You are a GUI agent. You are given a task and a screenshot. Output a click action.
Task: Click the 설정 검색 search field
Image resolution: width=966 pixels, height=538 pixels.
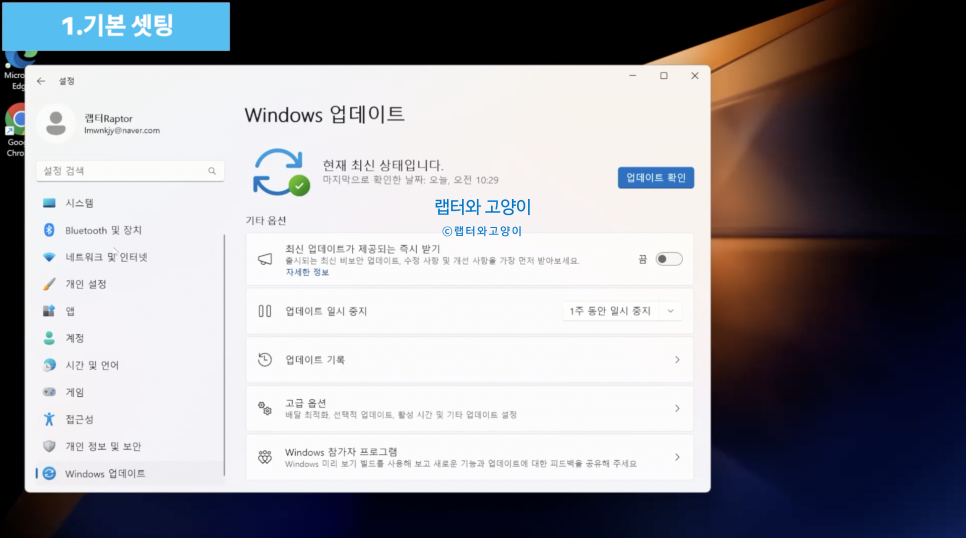[130, 171]
